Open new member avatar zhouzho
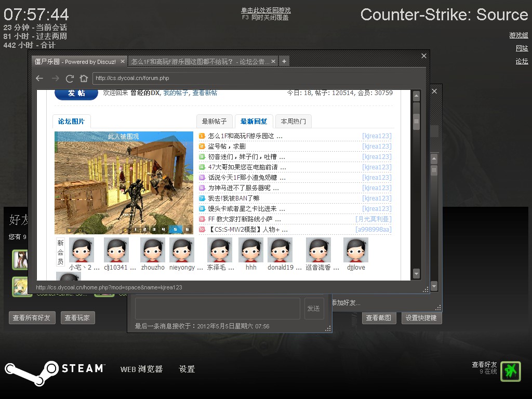The image size is (532, 399). [x=153, y=250]
